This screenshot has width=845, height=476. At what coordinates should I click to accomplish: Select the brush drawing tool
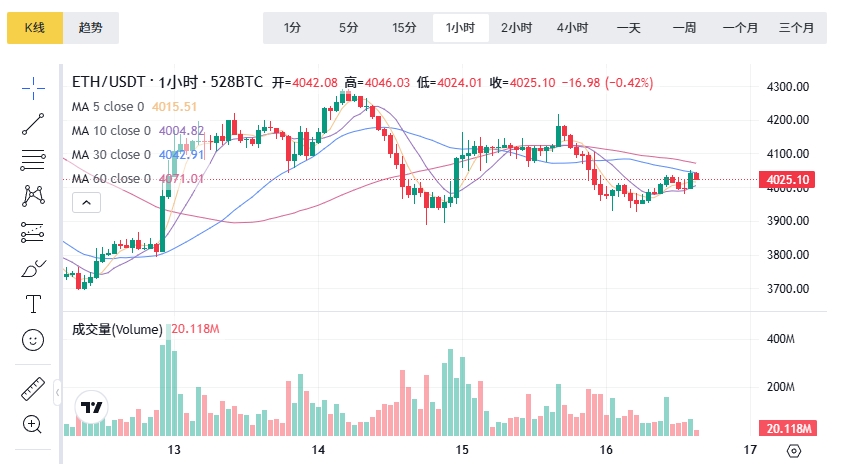33,268
